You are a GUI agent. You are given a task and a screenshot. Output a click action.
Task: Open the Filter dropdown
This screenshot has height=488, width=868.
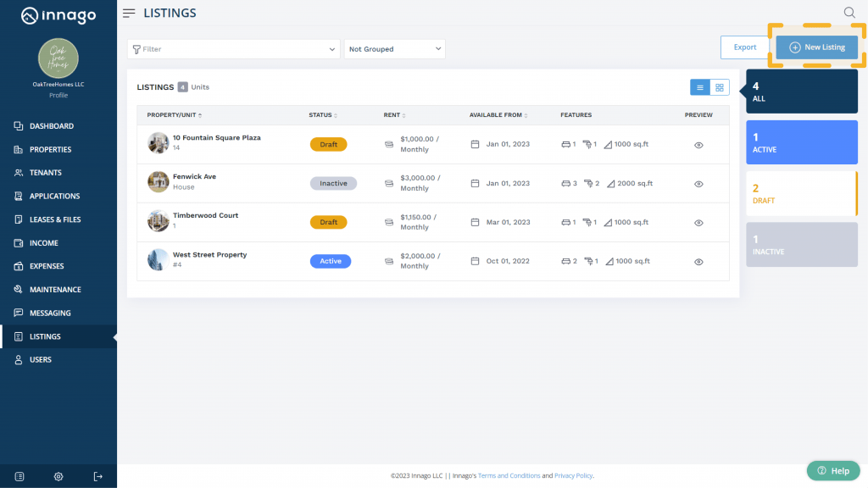click(x=233, y=48)
